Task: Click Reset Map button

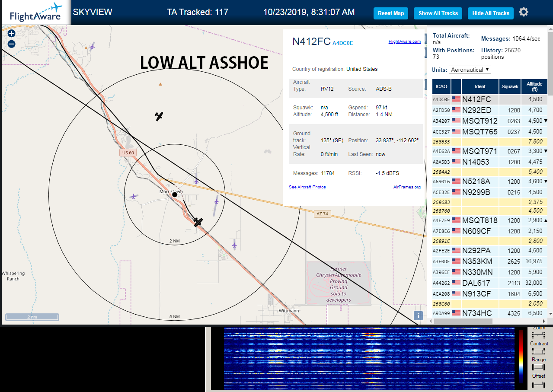Action: pyautogui.click(x=391, y=13)
